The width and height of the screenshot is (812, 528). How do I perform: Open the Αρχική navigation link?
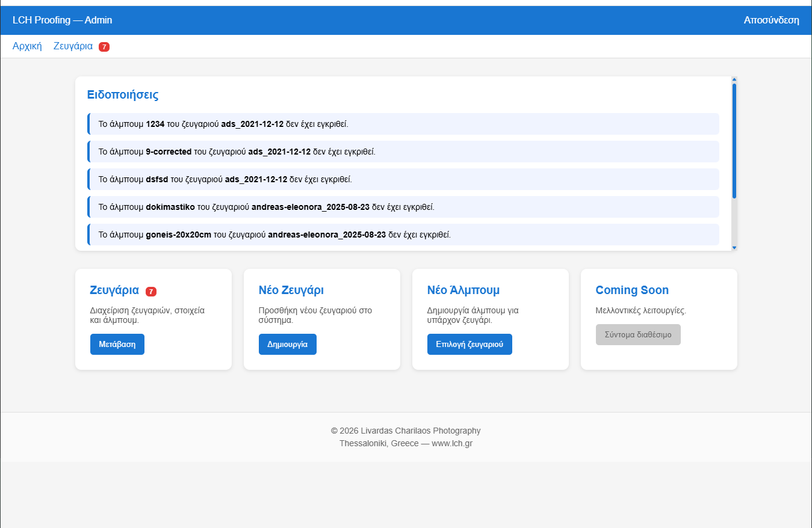point(27,46)
